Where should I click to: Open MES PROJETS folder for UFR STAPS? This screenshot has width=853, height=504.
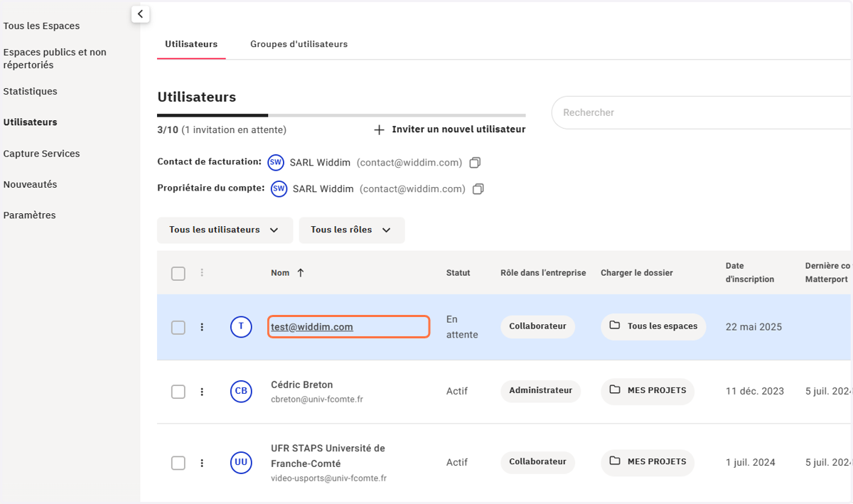click(x=648, y=462)
